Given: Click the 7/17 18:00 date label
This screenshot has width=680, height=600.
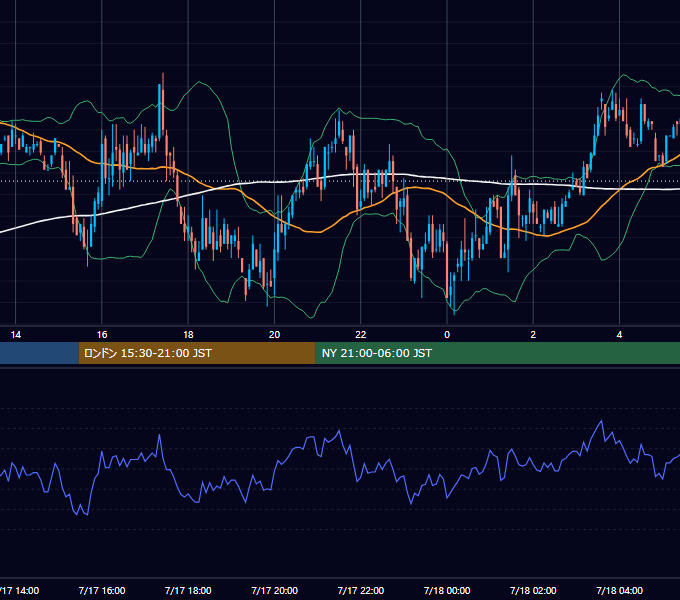Looking at the screenshot, I should pos(188,590).
